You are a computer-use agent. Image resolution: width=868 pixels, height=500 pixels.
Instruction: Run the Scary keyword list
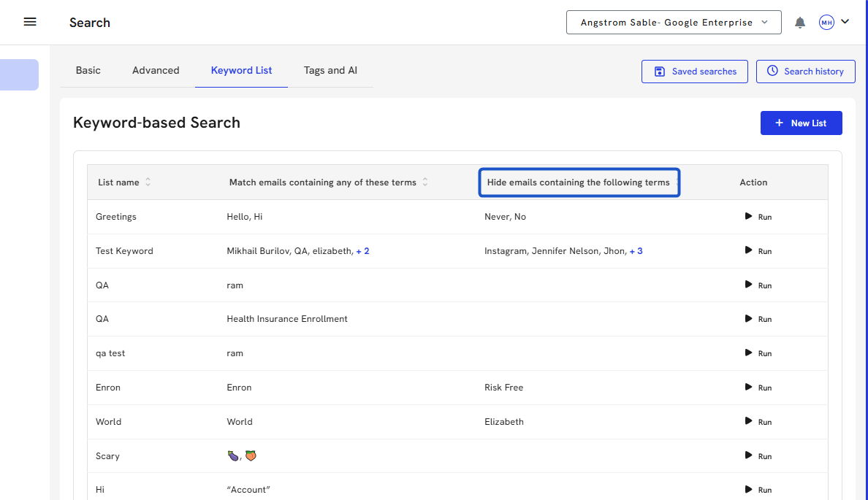click(x=758, y=456)
